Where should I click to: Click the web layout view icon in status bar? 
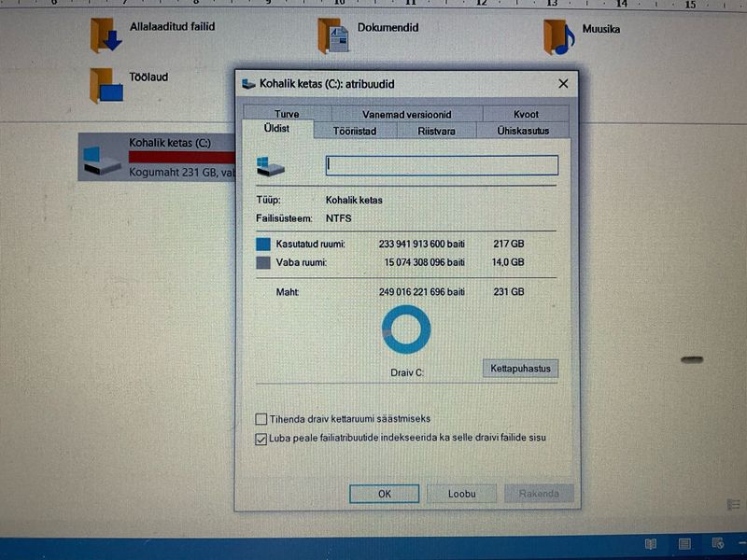tap(718, 543)
